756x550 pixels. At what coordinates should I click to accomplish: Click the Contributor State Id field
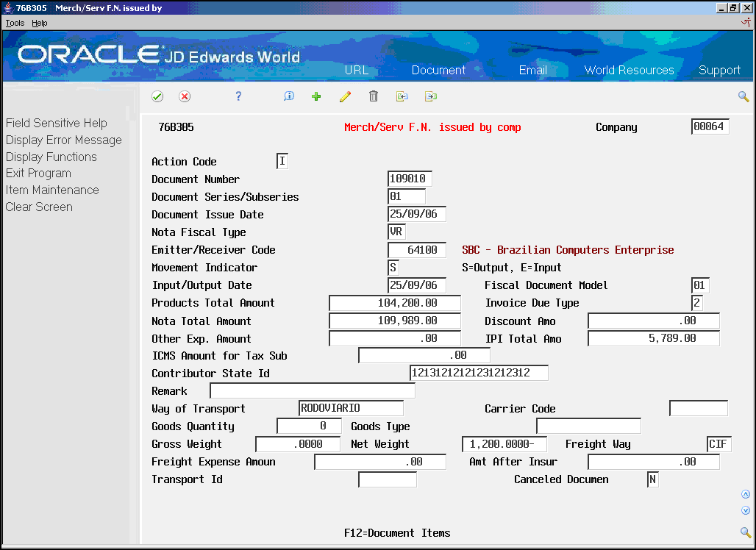pos(479,373)
